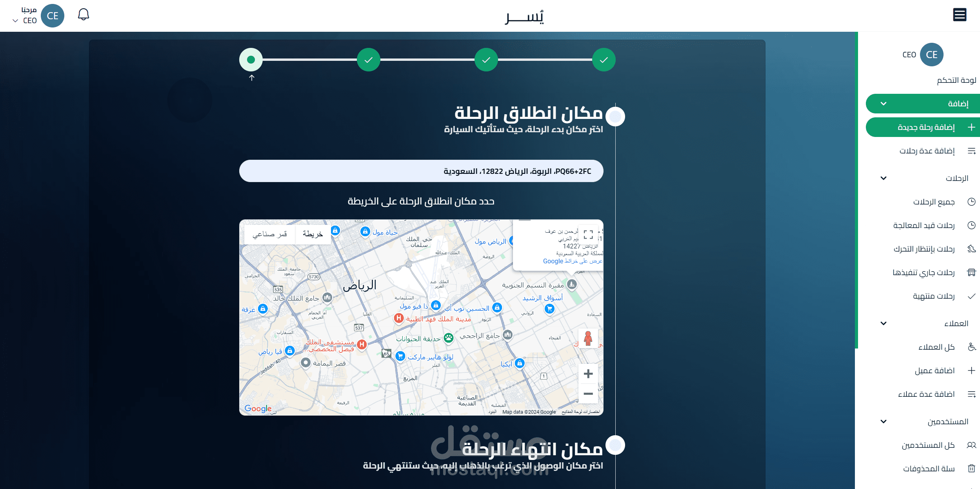Click the notifications bell icon
Viewport: 980px width, 489px height.
tap(83, 15)
